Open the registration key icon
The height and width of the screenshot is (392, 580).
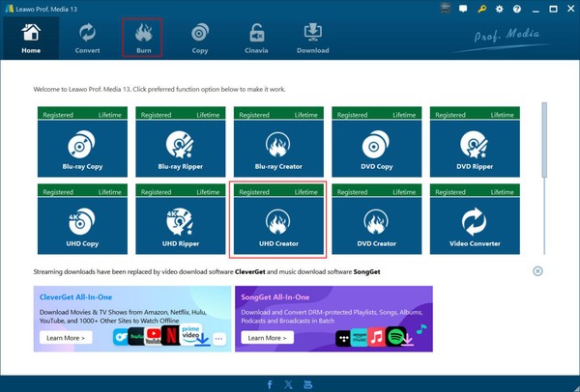point(481,9)
